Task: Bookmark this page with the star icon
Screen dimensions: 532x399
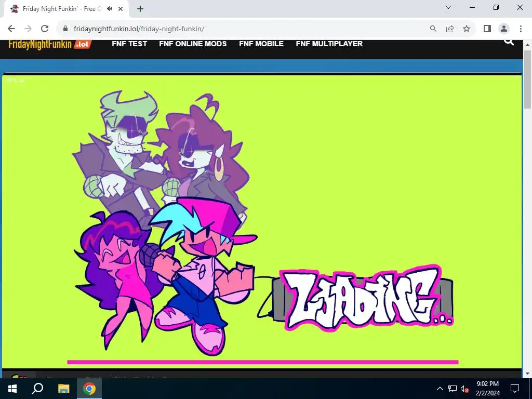Action: [467, 29]
